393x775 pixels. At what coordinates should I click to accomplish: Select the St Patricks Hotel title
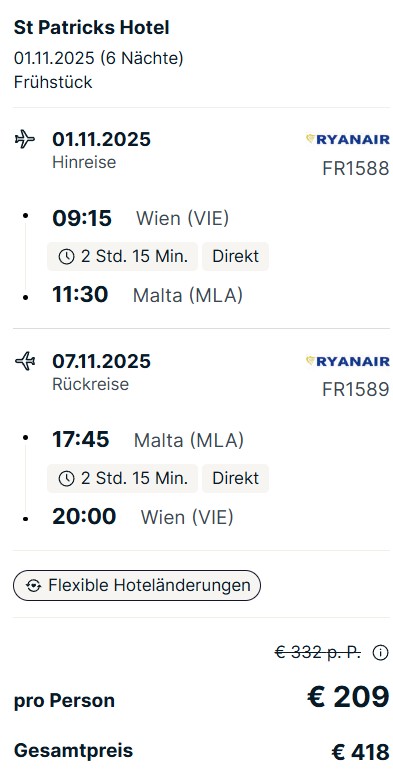[91, 28]
